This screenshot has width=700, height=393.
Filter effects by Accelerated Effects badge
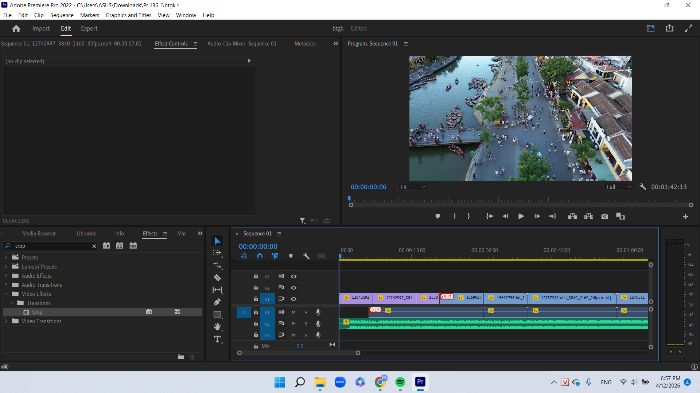[x=106, y=246]
